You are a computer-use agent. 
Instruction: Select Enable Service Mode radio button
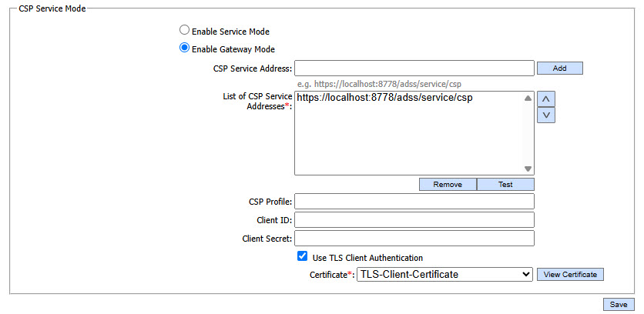click(x=184, y=31)
